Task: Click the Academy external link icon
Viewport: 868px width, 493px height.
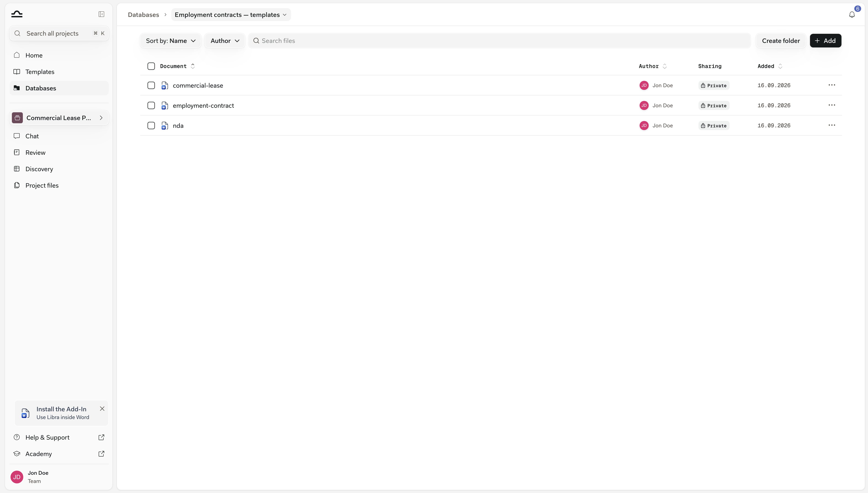Action: click(101, 454)
